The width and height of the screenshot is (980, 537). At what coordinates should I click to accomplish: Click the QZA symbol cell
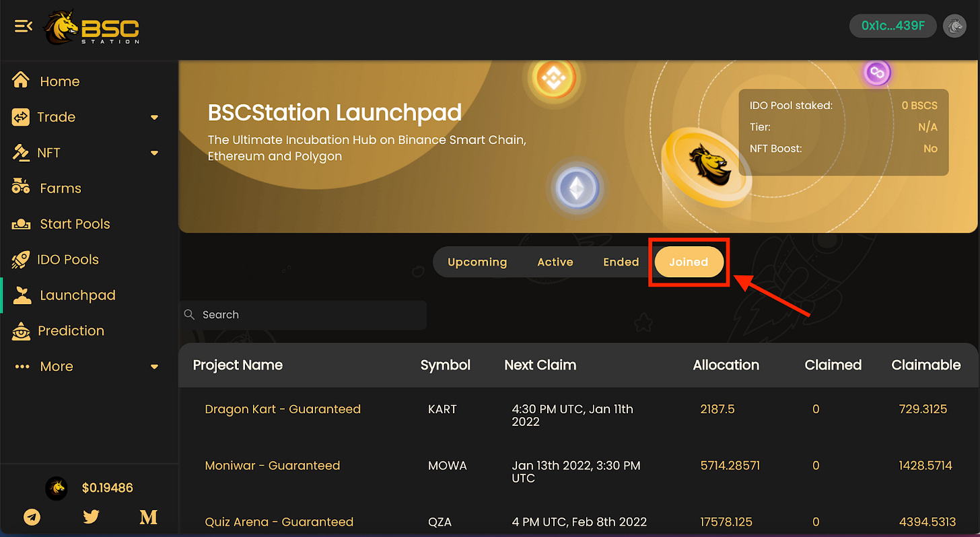pyautogui.click(x=440, y=522)
